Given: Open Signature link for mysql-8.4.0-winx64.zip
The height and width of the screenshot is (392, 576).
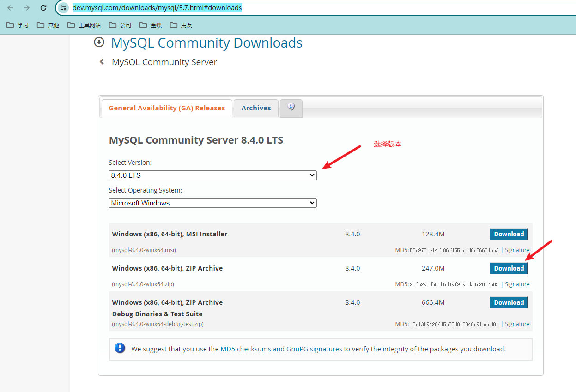Looking at the screenshot, I should tap(517, 284).
